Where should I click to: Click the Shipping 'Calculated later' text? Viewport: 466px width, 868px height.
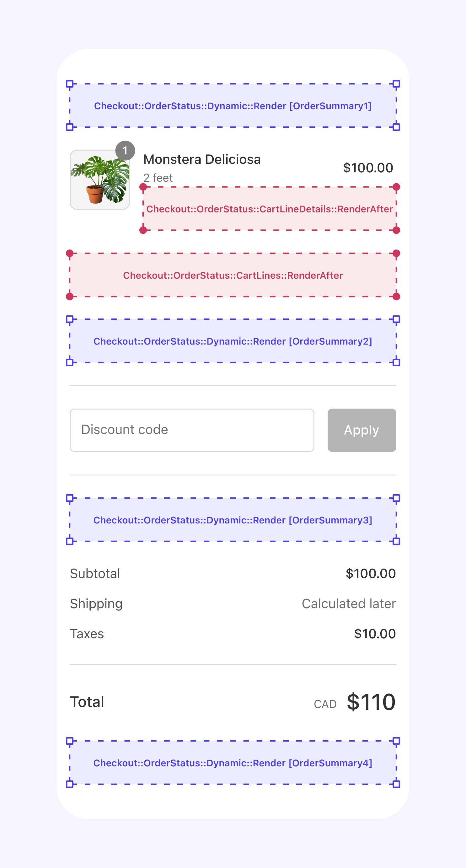point(348,603)
